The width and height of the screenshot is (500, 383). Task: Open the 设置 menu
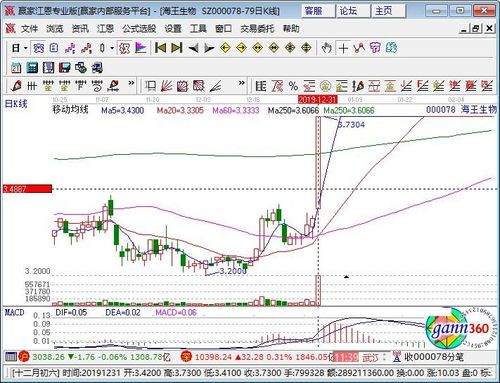[173, 29]
